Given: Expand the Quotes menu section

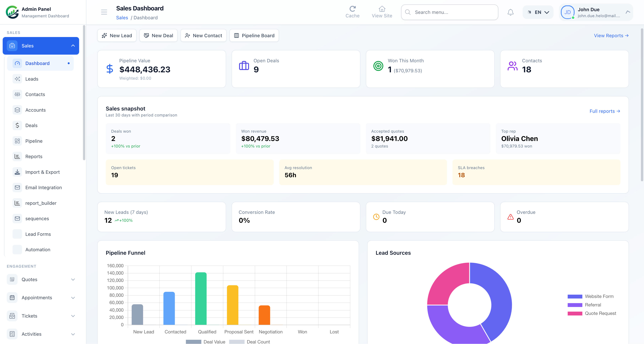Looking at the screenshot, I should click(73, 280).
